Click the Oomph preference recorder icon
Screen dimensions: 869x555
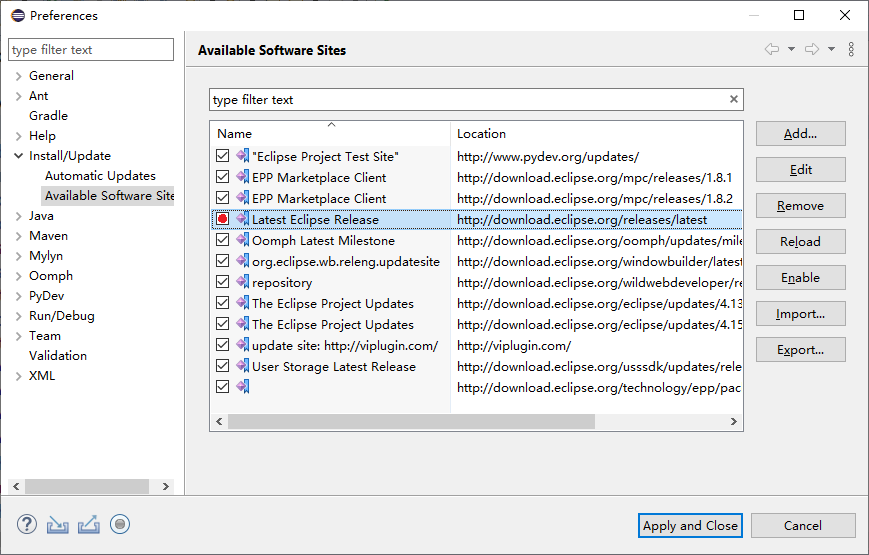120,524
